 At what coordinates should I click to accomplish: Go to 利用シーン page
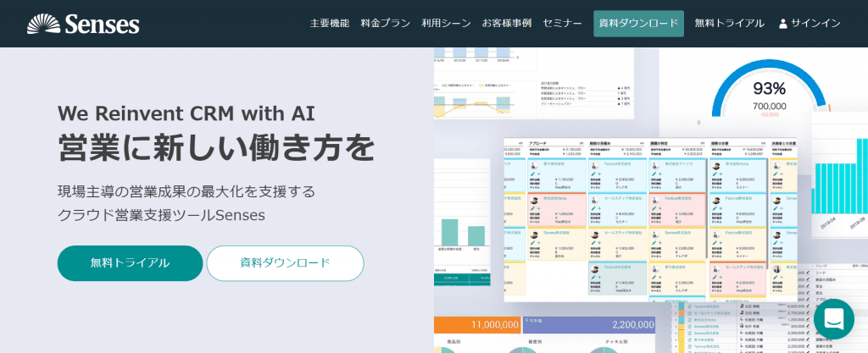[x=446, y=23]
